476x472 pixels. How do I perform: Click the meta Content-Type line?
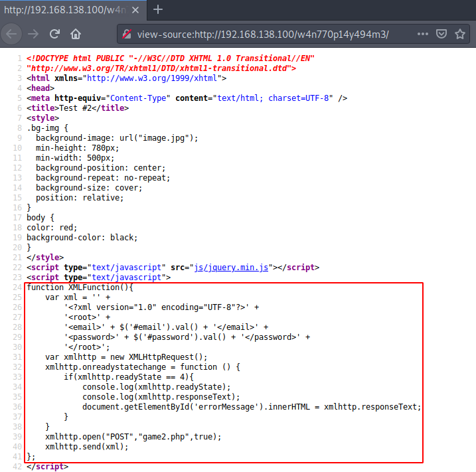coord(187,98)
